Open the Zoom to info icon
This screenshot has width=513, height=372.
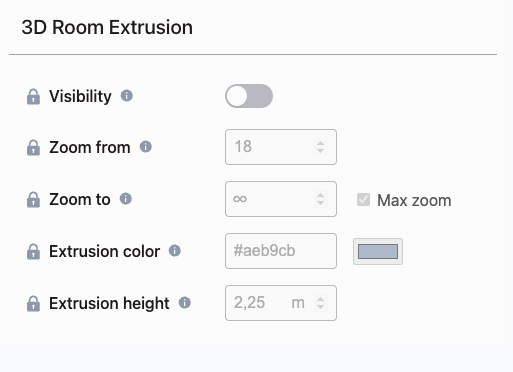(126, 199)
